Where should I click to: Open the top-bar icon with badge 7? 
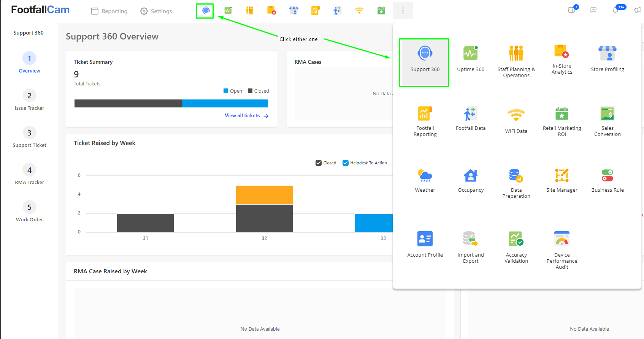coord(572,10)
